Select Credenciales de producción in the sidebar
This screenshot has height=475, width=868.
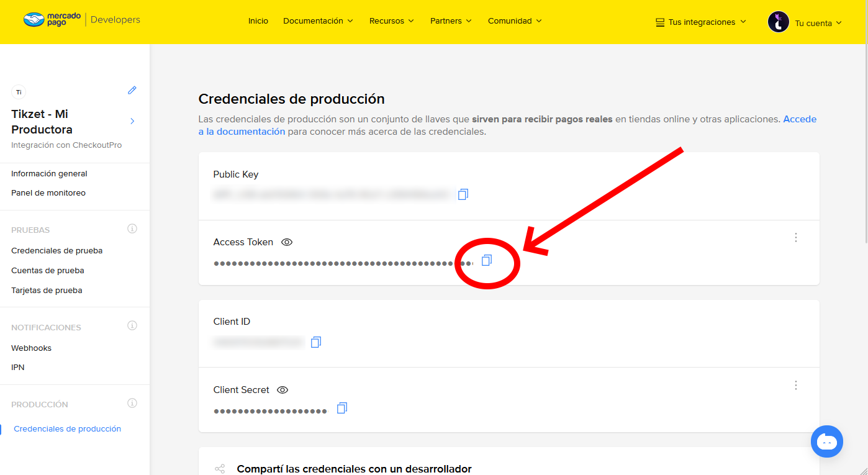tap(67, 429)
